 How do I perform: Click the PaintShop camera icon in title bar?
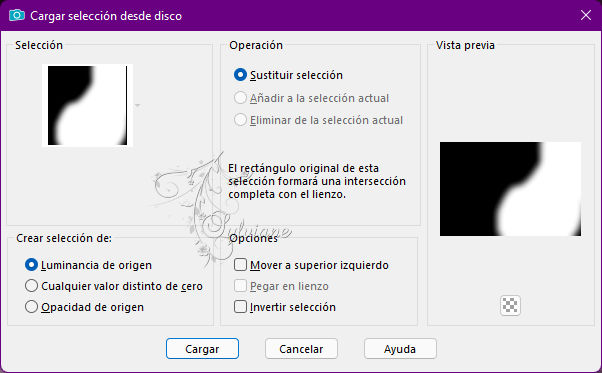coord(17,15)
